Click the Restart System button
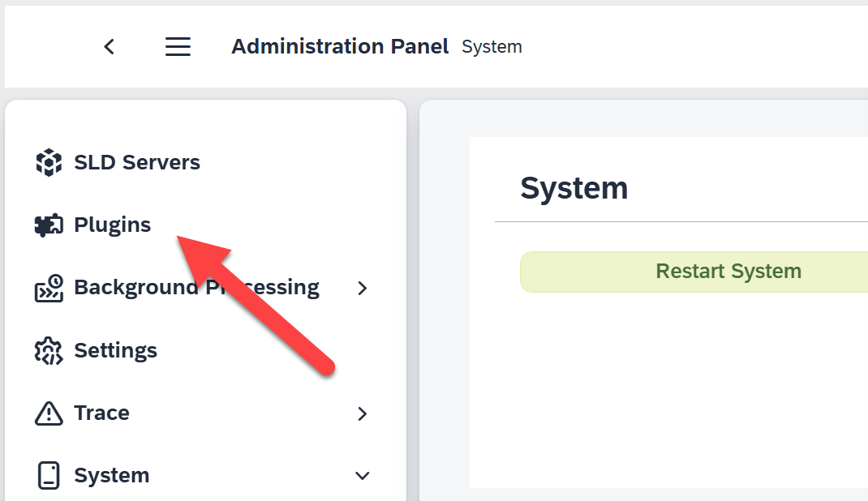868x501 pixels. click(x=728, y=271)
